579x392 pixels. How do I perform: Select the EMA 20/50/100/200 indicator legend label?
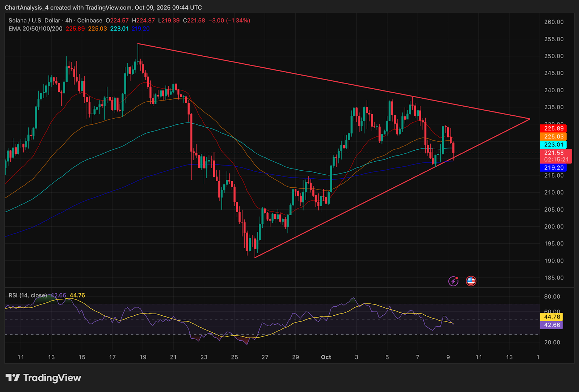(x=35, y=29)
